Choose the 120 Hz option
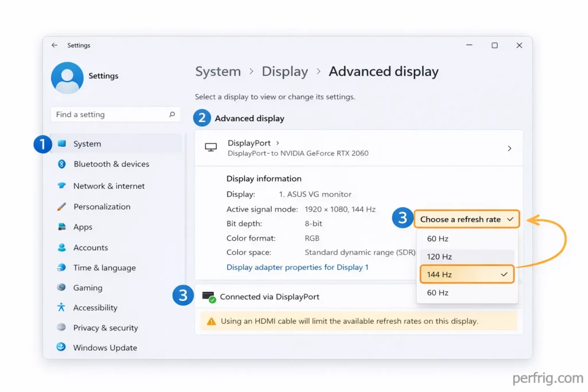 pyautogui.click(x=466, y=256)
